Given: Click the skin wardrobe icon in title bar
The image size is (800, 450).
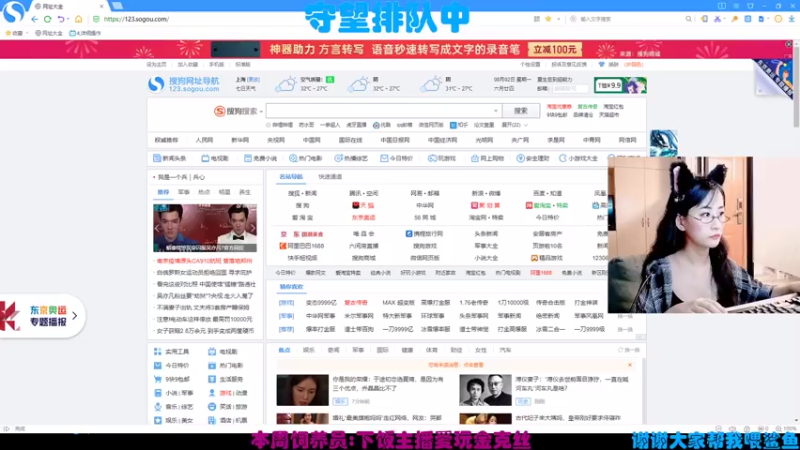Looking at the screenshot, I should coord(750,6).
